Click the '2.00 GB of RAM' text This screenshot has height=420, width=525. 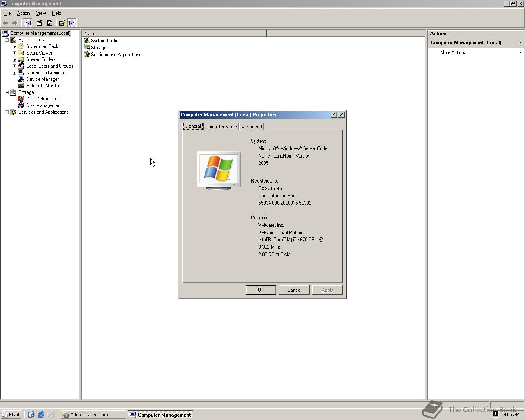(274, 254)
